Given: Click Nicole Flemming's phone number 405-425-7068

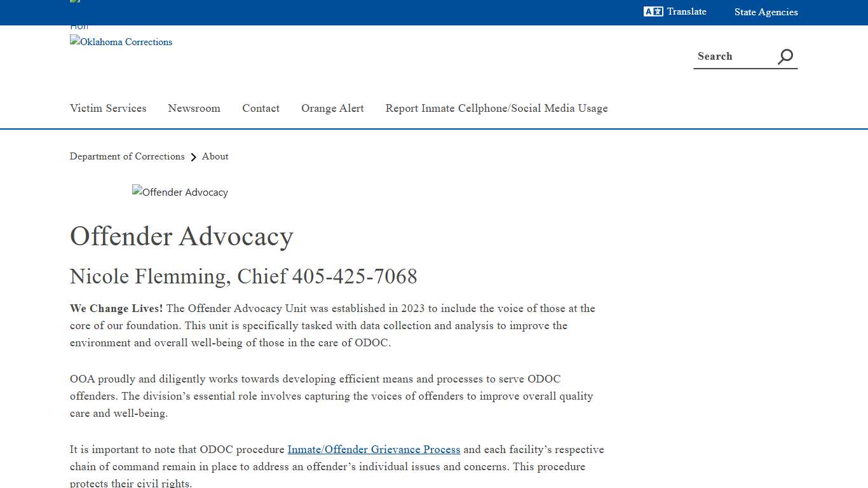Looking at the screenshot, I should [354, 276].
